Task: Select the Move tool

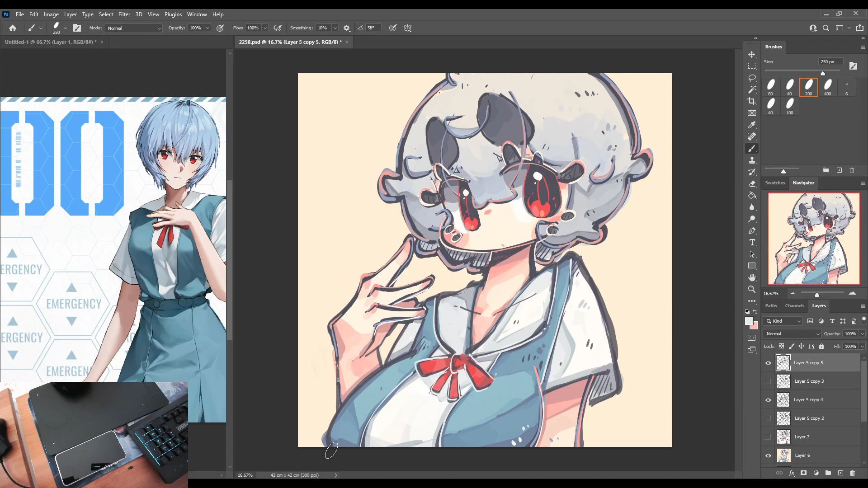Action: tap(752, 54)
